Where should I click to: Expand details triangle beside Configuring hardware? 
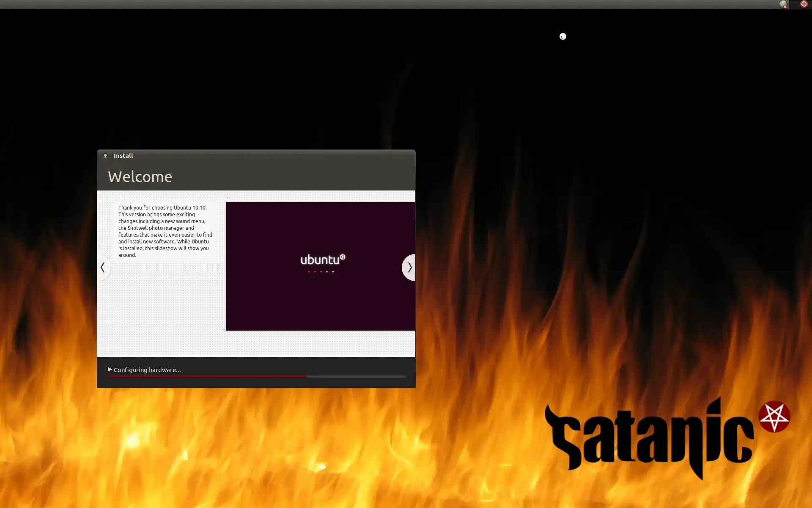point(110,369)
